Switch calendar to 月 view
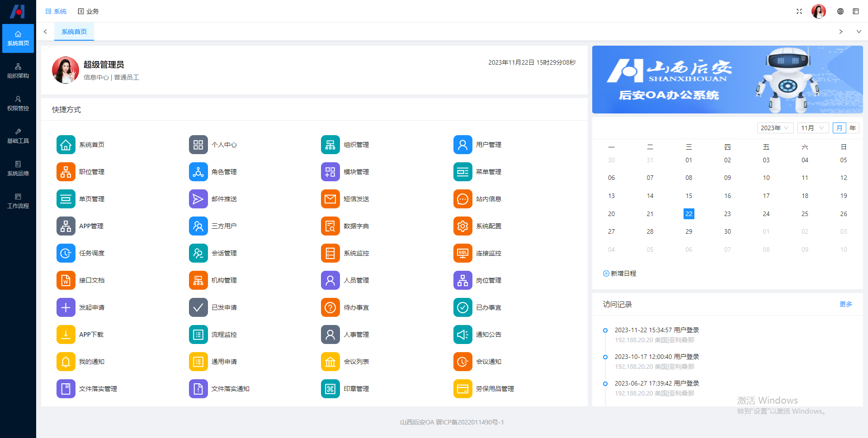 [x=839, y=128]
